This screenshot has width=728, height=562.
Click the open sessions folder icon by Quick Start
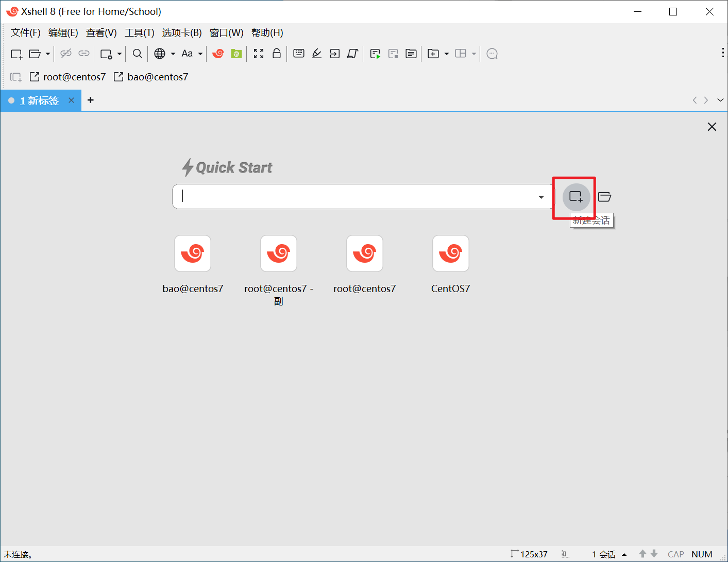605,197
